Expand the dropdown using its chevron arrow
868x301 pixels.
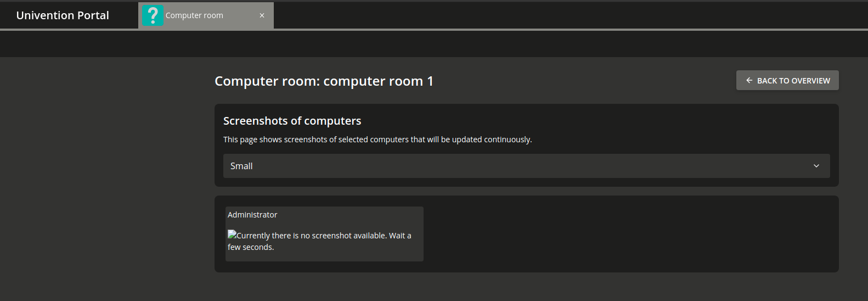[x=816, y=166]
